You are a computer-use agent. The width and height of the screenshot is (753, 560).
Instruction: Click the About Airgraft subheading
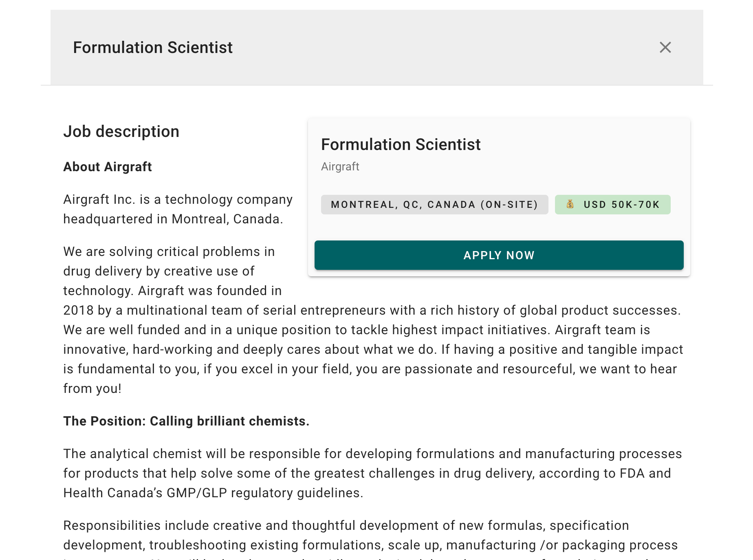click(x=108, y=167)
